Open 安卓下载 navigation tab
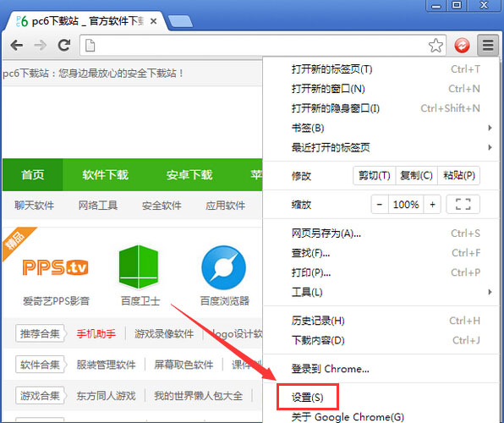Viewport: 504px width, 423px height. click(189, 174)
